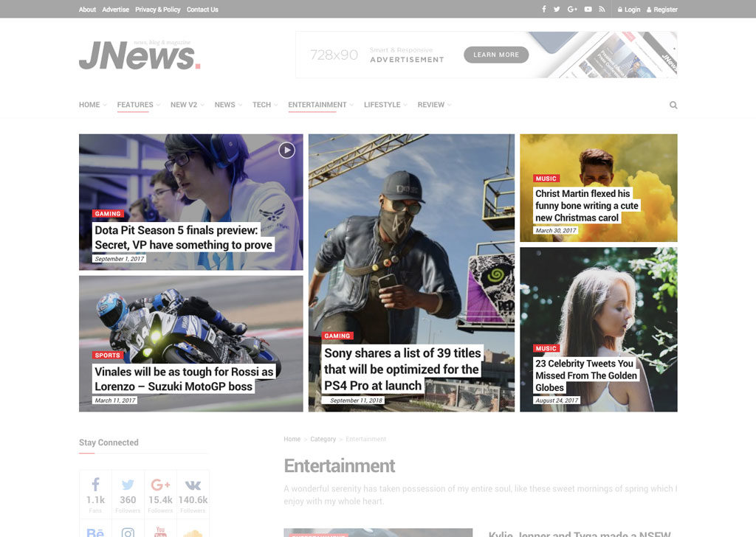
Task: Open the search icon in navigation bar
Action: pos(673,105)
